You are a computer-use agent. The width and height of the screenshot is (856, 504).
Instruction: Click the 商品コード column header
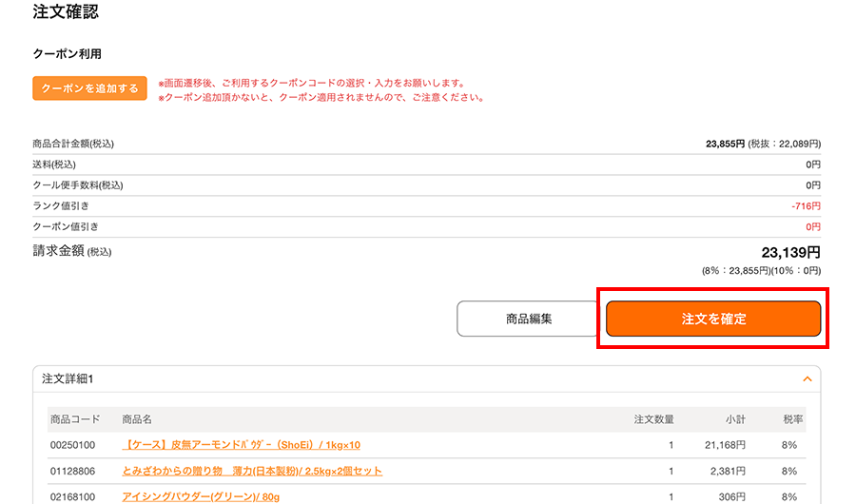tap(75, 419)
